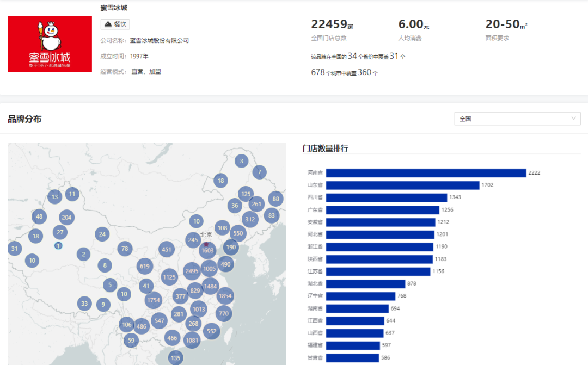Click the 湖南省 label in the ranking

pos(315,308)
